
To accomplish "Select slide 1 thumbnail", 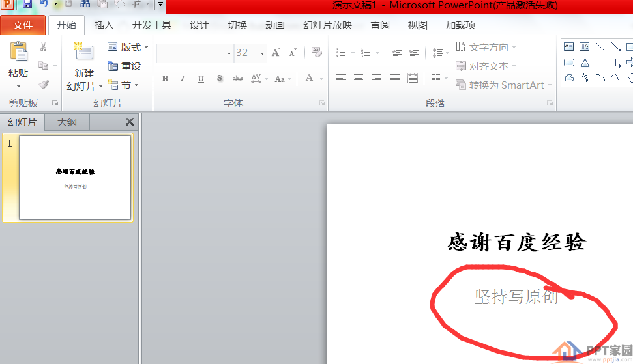I will tap(75, 178).
